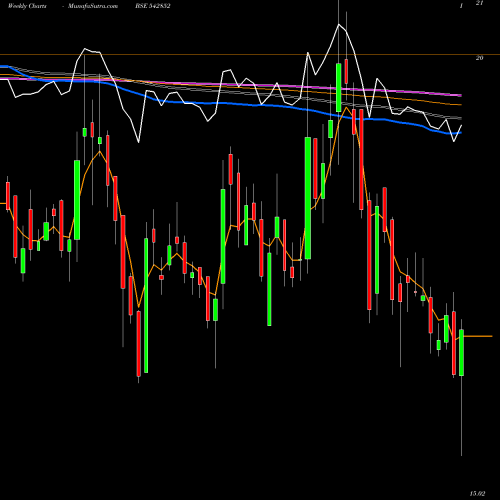Click the "15.02" price axis label
500x500 pixels.
click(478, 493)
